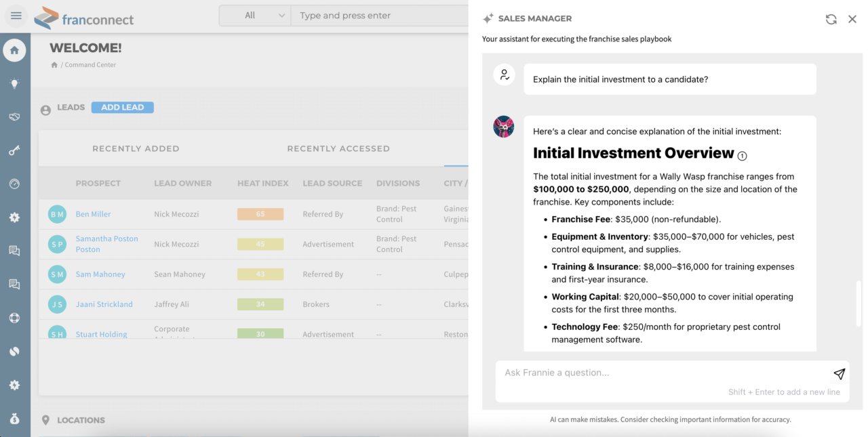Click the money bag icon in sidebar
Screen dimensions: 868x437
click(14, 418)
